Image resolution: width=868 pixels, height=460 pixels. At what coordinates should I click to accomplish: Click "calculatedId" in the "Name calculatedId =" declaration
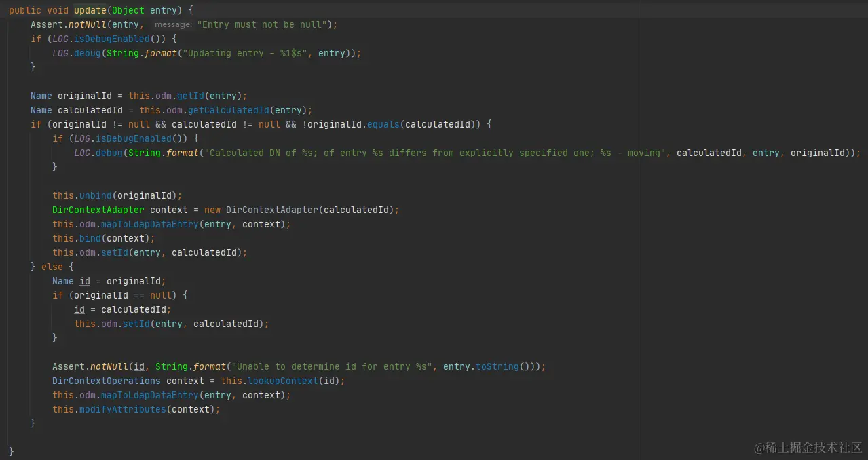point(90,110)
